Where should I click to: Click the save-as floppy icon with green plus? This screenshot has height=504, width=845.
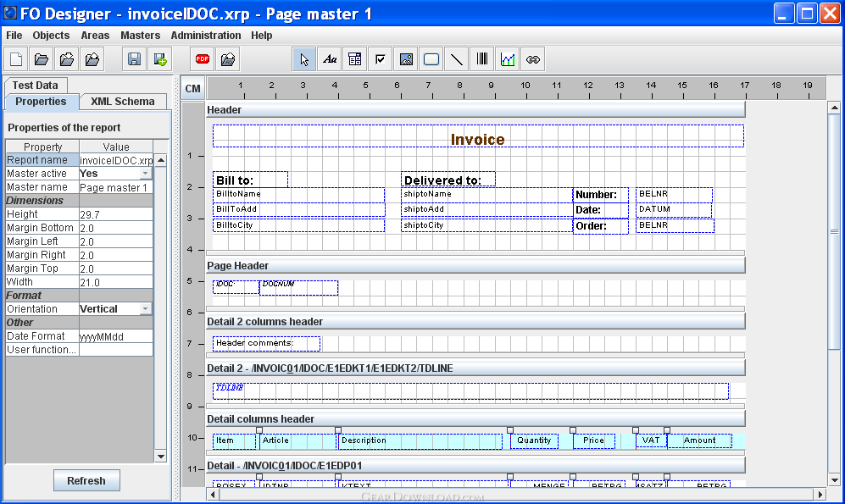click(x=159, y=59)
